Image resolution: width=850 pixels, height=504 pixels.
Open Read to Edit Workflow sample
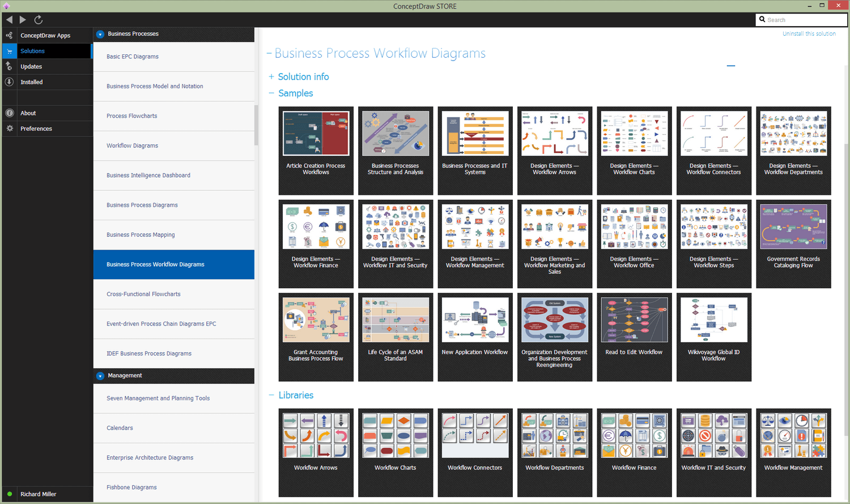click(x=634, y=337)
